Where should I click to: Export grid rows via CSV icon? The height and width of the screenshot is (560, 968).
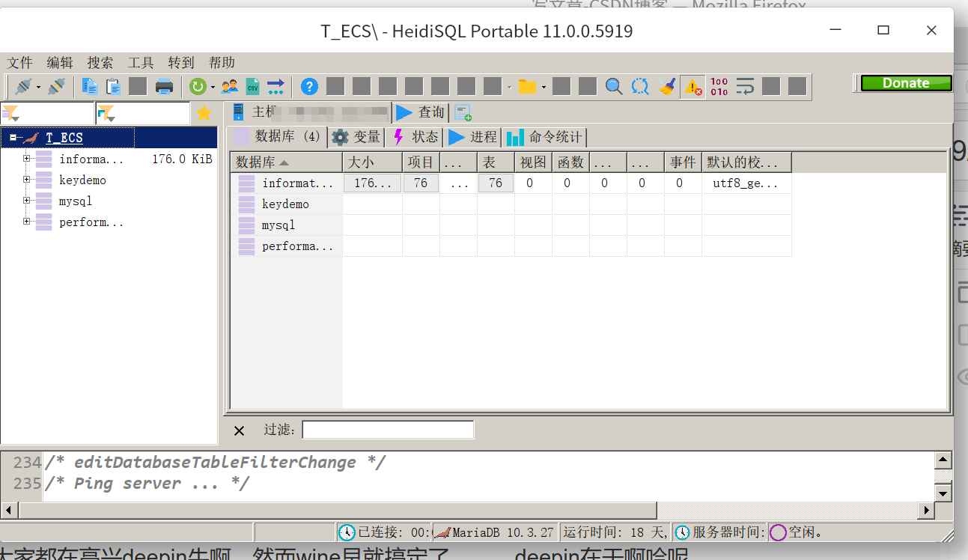click(x=253, y=86)
